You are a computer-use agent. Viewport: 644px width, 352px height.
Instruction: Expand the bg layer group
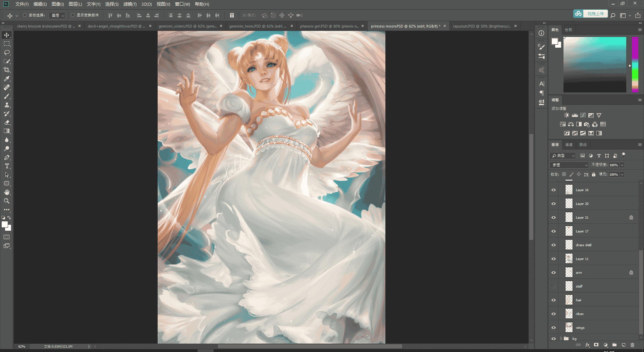(561, 339)
